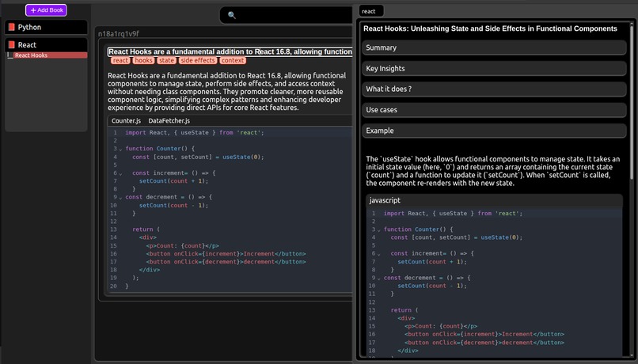Expand the 'What it does ?' section

coord(494,89)
